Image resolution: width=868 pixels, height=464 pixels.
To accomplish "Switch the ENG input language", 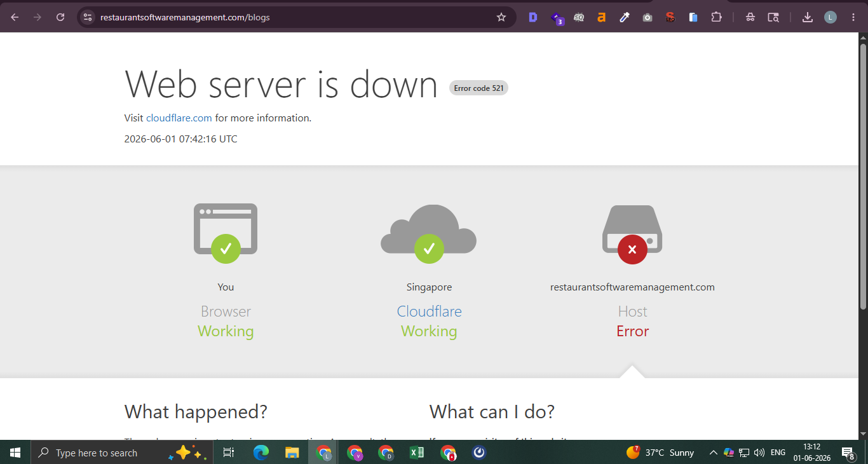I will coord(778,453).
